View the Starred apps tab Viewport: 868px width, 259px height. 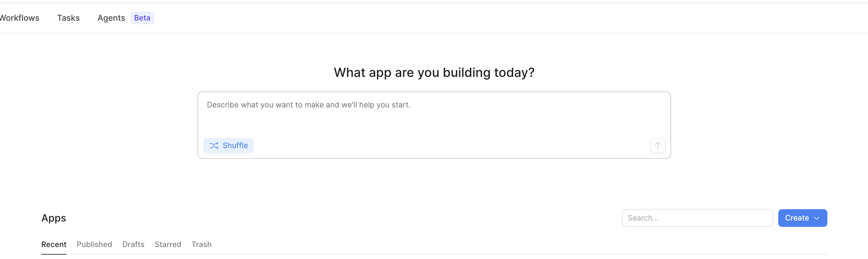pyautogui.click(x=168, y=244)
